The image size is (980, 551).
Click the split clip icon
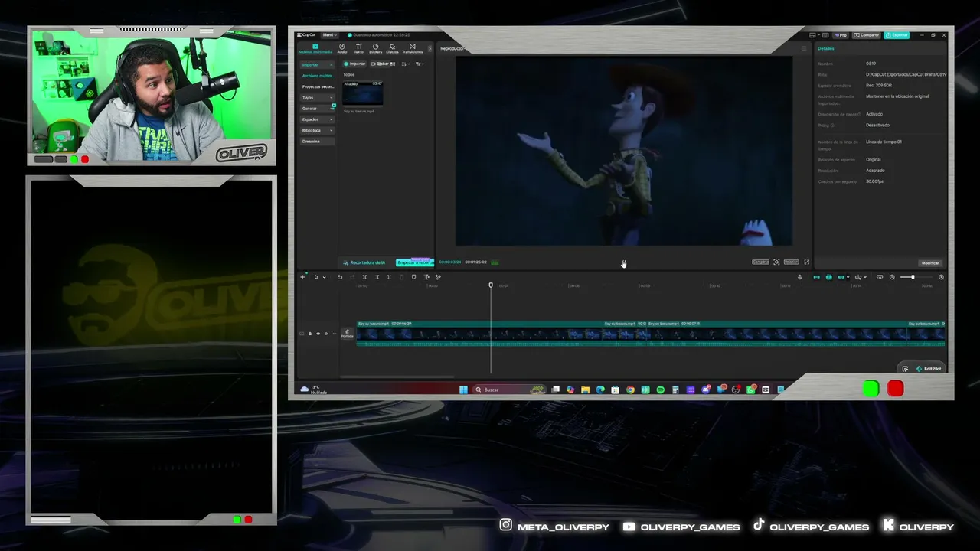(364, 277)
